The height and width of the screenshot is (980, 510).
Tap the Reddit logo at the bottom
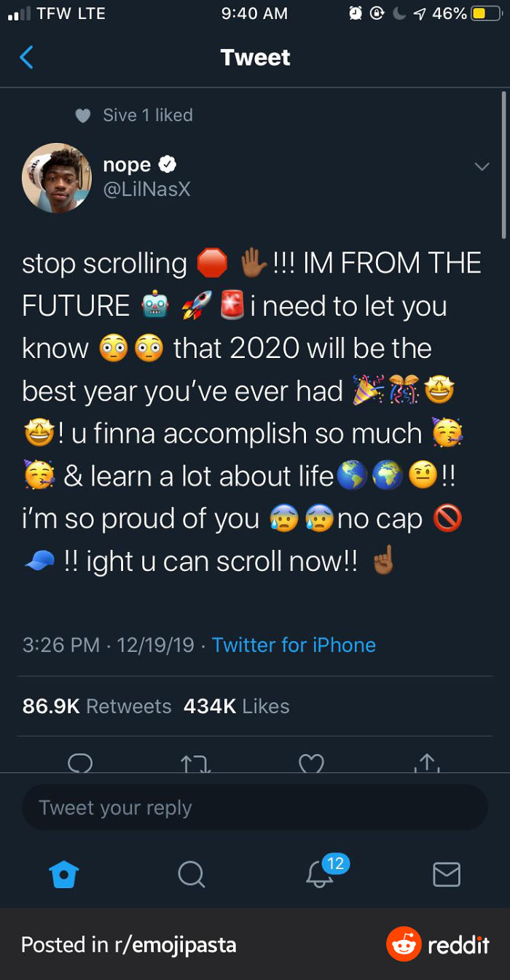pyautogui.click(x=404, y=944)
